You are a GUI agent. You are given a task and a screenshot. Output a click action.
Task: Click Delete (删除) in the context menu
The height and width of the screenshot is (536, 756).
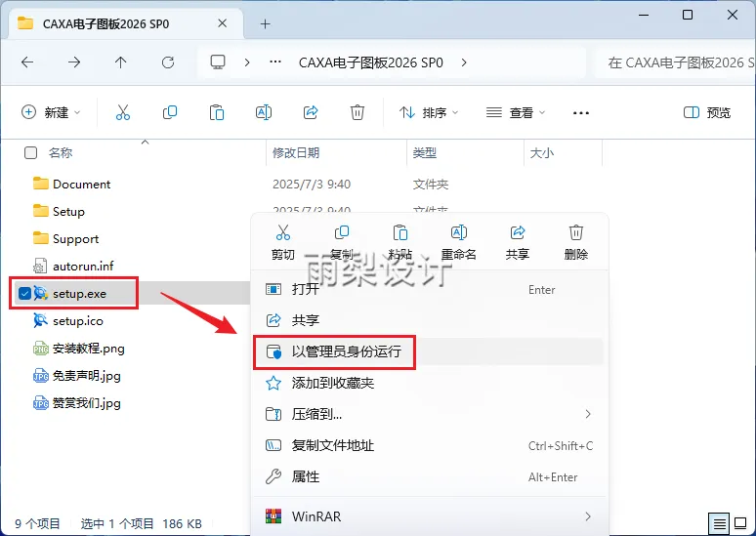point(576,242)
